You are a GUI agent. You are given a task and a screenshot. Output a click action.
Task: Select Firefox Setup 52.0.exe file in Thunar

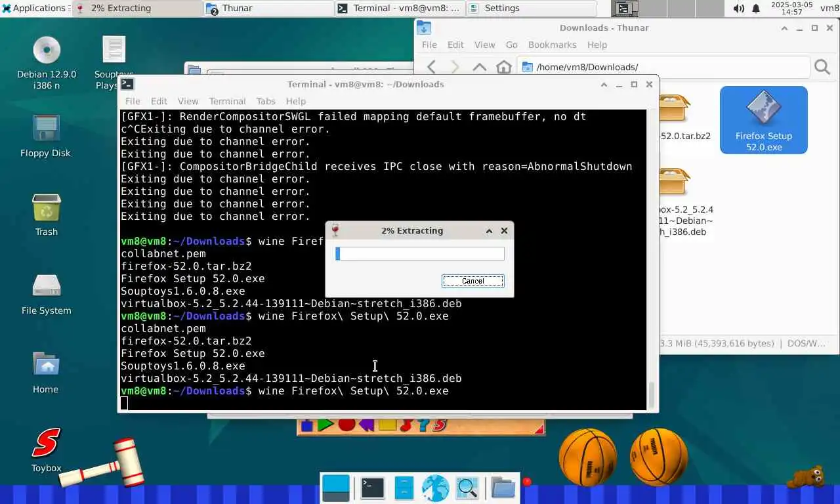(764, 120)
